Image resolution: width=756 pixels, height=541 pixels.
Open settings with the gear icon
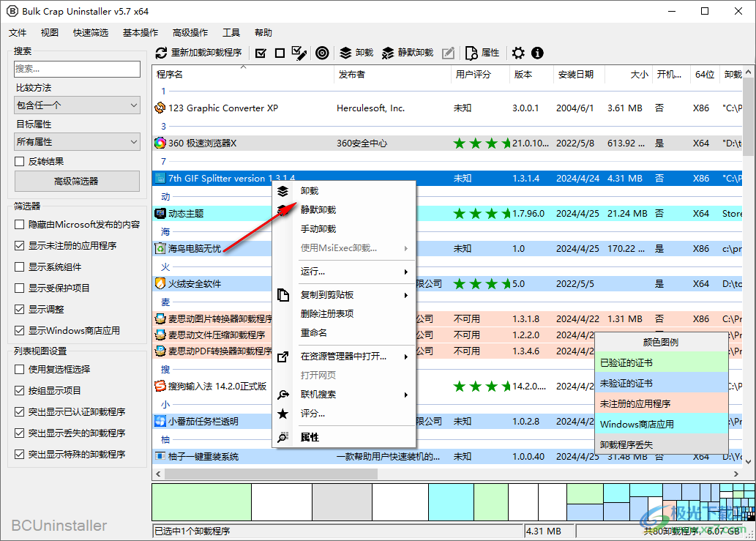518,53
